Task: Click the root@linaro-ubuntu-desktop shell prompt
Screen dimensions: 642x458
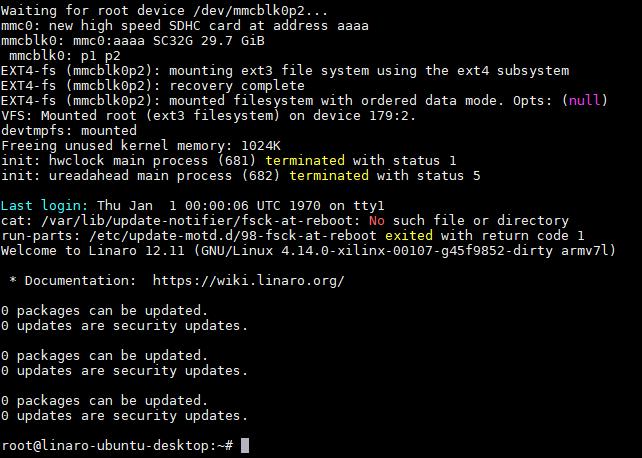Action: click(118, 445)
